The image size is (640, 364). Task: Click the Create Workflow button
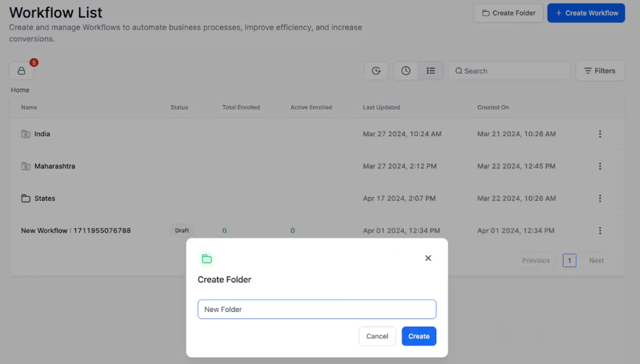[586, 13]
